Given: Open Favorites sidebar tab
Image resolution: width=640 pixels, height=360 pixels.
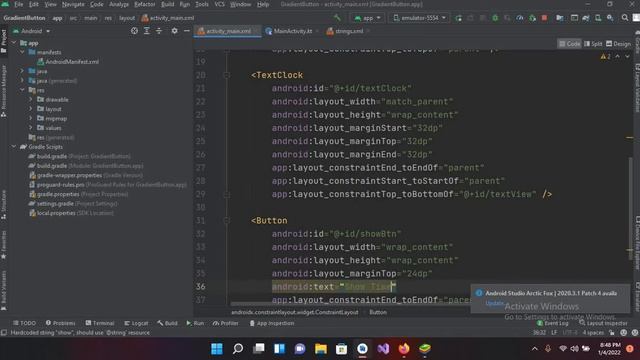Looking at the screenshot, I should point(4,244).
